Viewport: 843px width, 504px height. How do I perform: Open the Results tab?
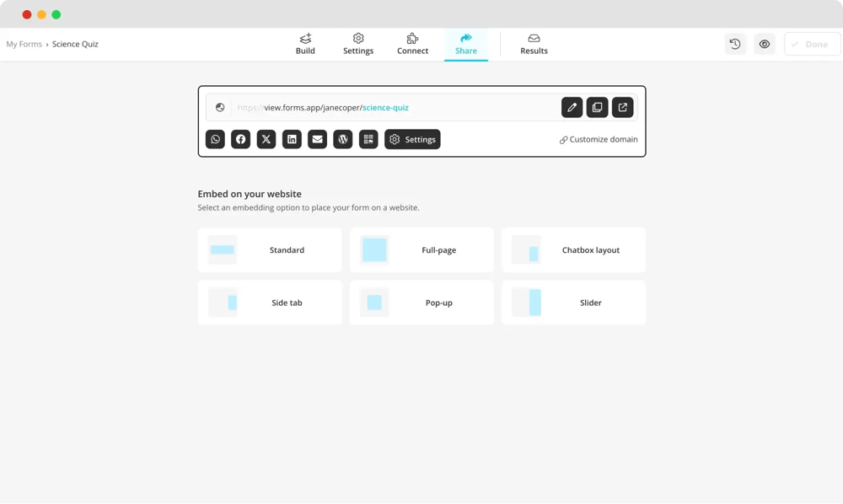pyautogui.click(x=534, y=44)
